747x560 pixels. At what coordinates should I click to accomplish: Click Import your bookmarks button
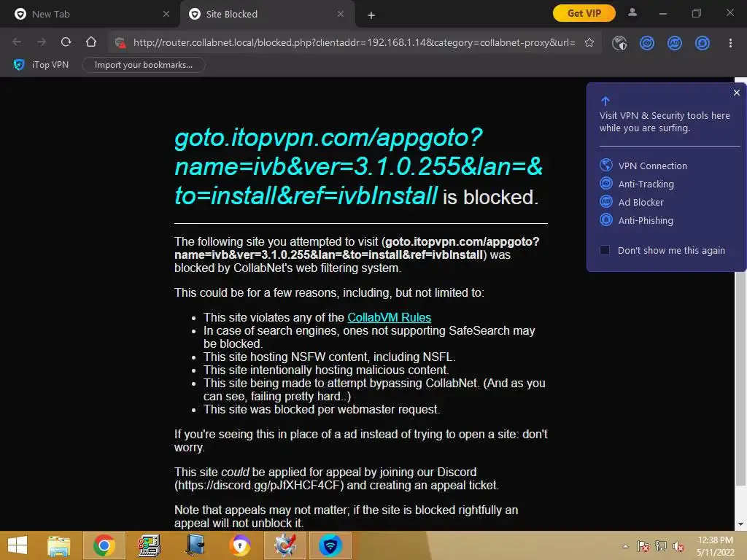pyautogui.click(x=144, y=65)
